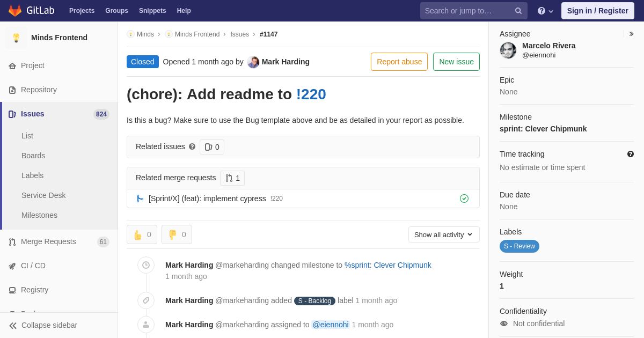Click the assignee person activity icon

[x=146, y=325]
